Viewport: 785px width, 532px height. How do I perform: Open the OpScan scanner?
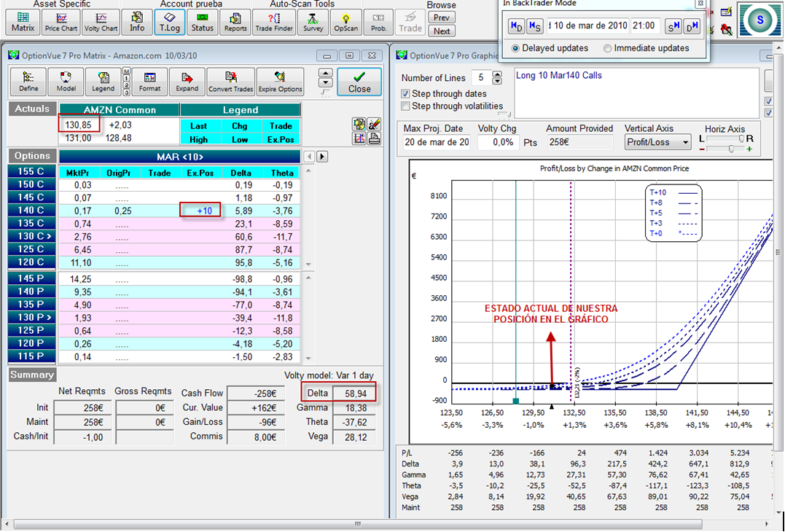click(x=345, y=21)
